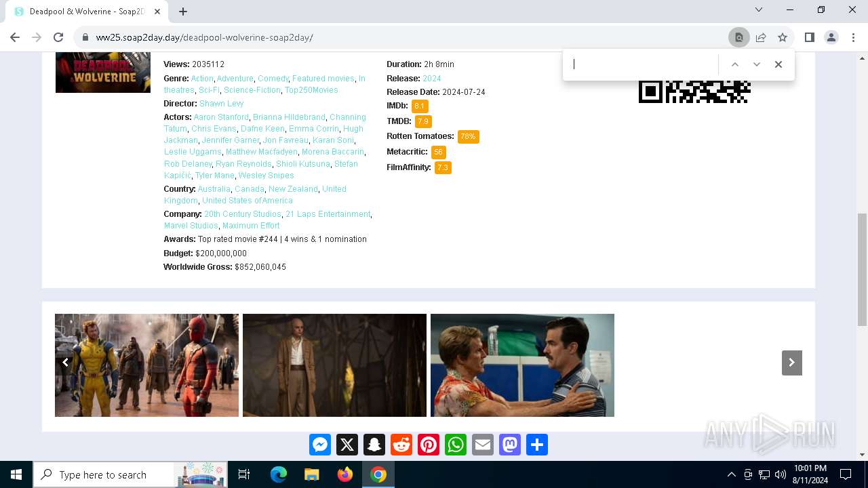Open actor Wesley Snipes link

266,176
